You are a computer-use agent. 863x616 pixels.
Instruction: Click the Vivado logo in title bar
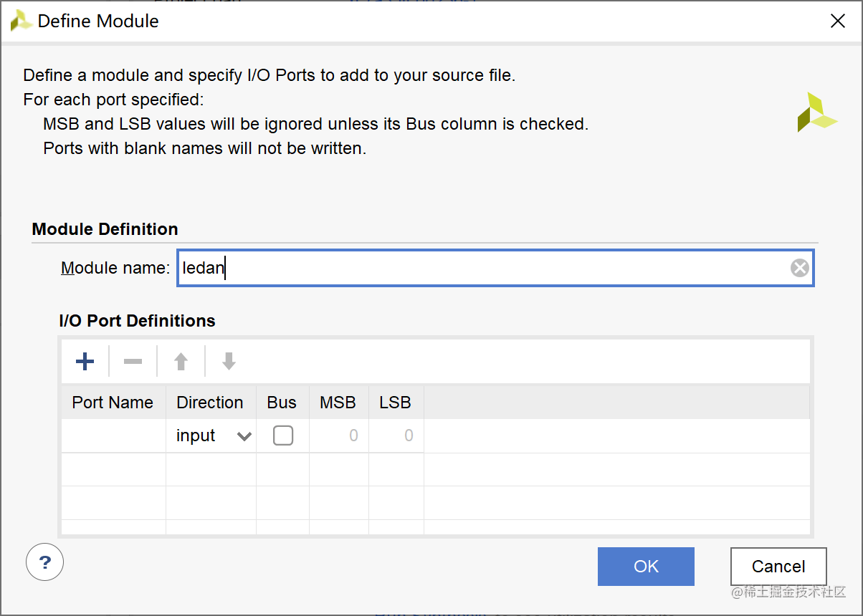(x=21, y=21)
